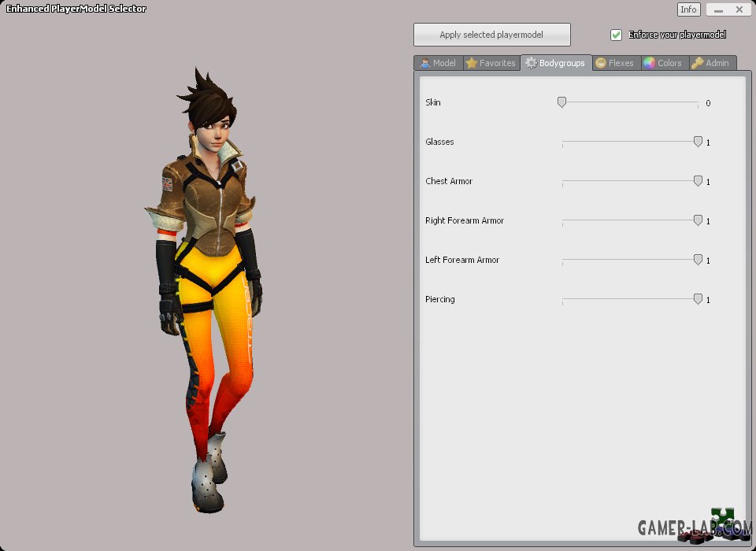Click the star icon on Favorites tab
756x551 pixels.
pos(472,63)
